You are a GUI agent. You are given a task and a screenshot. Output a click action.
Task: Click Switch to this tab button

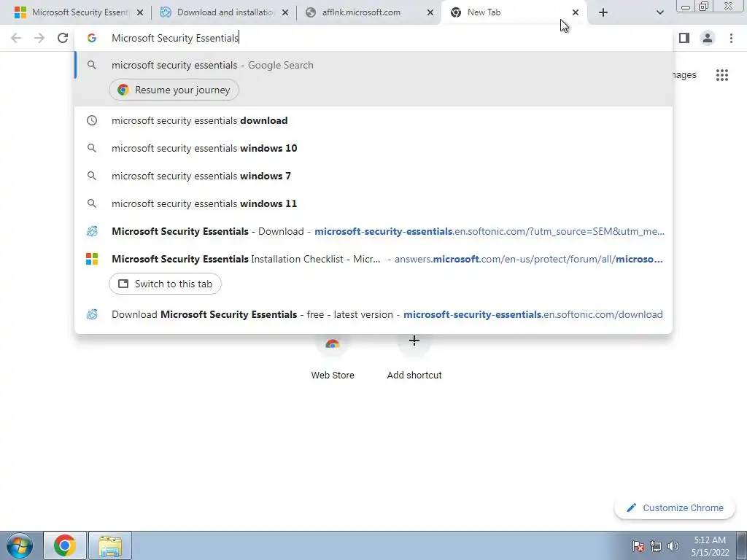[166, 284]
